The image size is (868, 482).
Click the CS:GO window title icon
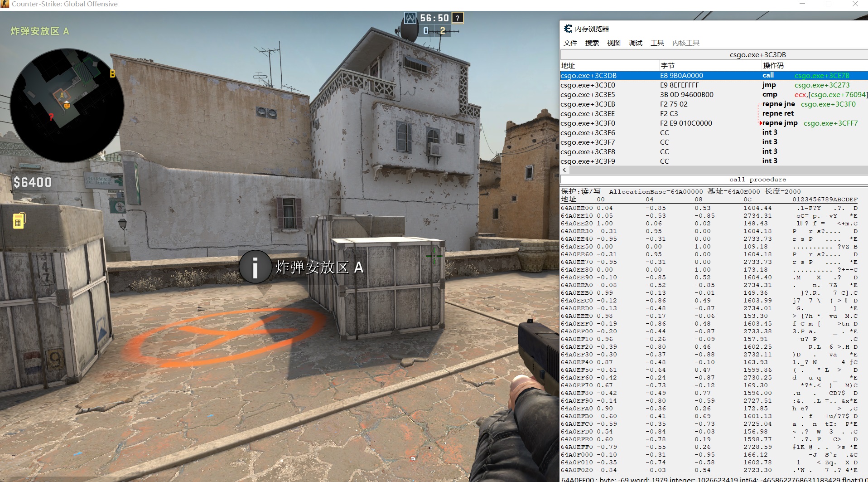tap(5, 4)
